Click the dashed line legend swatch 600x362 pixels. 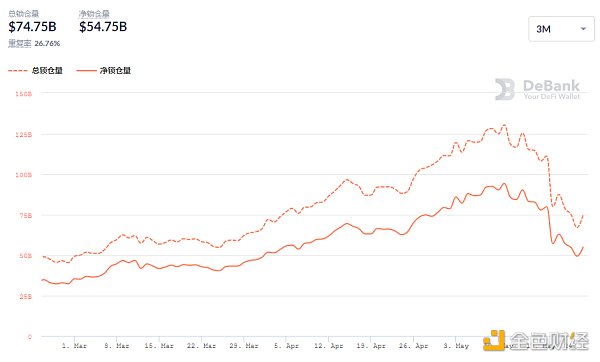18,70
